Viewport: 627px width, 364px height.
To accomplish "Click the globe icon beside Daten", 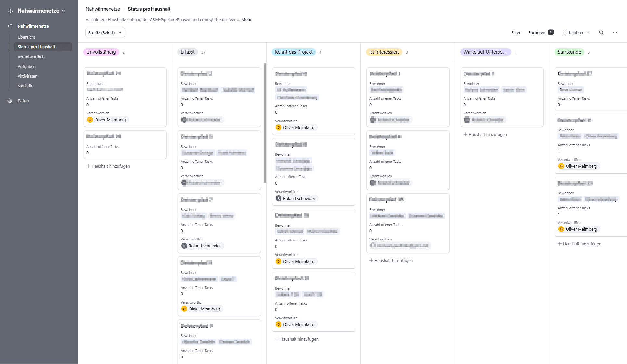I will [10, 101].
